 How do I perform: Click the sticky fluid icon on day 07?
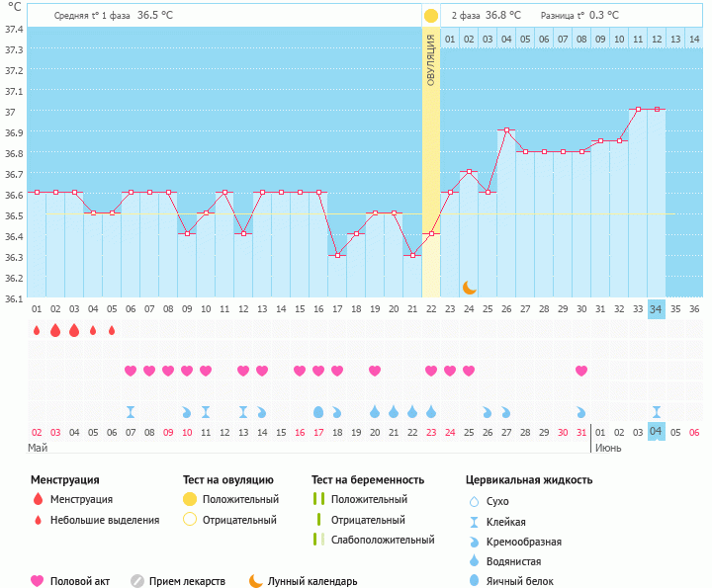131,411
